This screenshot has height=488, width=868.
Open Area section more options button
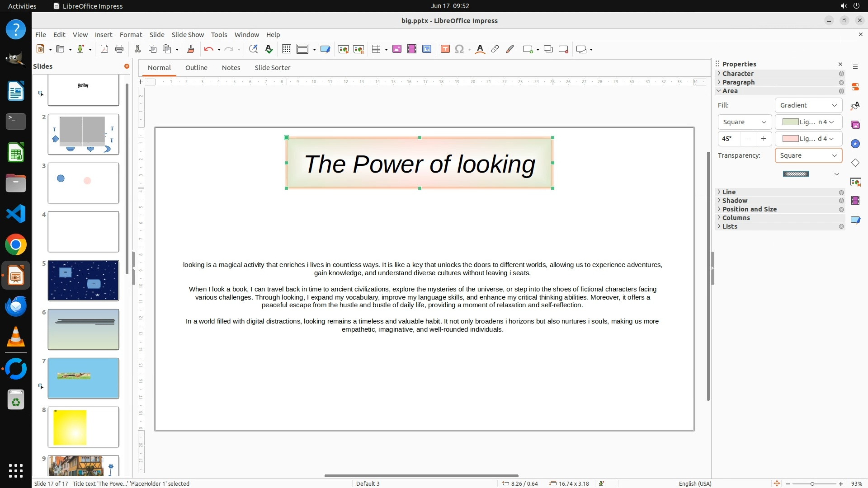[841, 91]
